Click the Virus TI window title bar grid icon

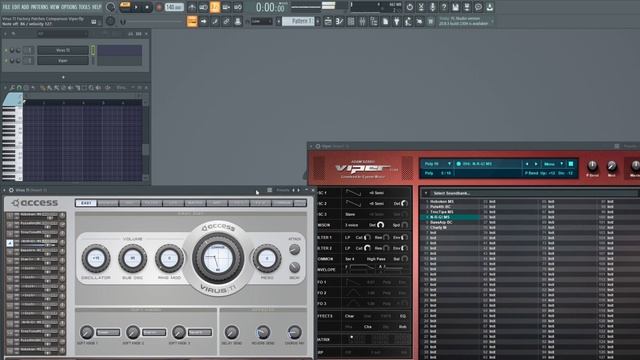(269, 190)
